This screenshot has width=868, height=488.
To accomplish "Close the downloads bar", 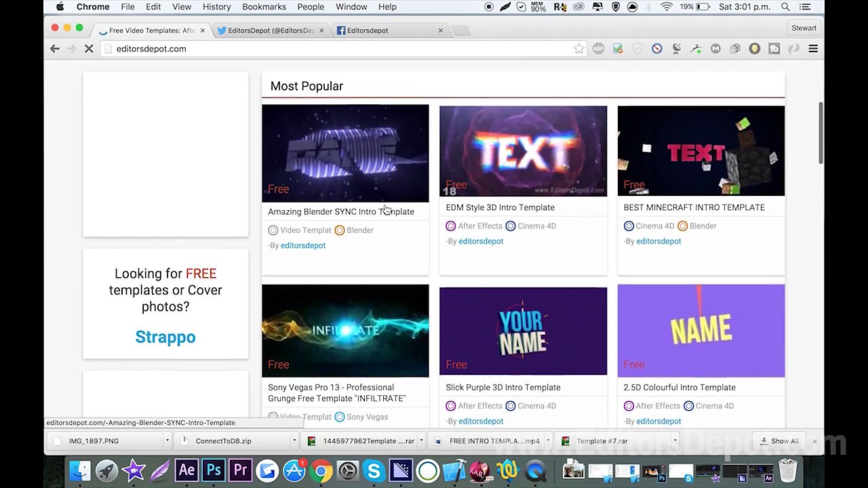I will click(814, 441).
